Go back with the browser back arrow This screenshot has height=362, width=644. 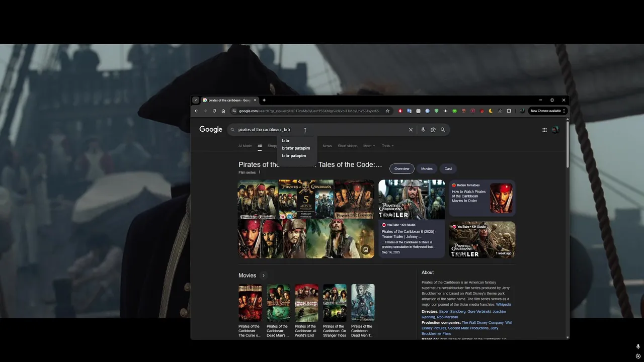196,111
